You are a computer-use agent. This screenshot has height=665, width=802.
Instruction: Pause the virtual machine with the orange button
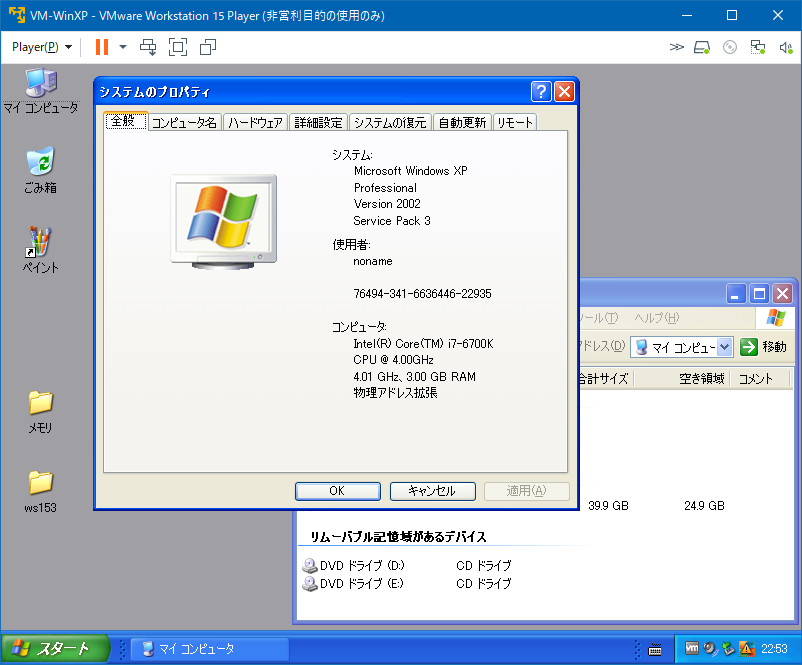click(102, 47)
